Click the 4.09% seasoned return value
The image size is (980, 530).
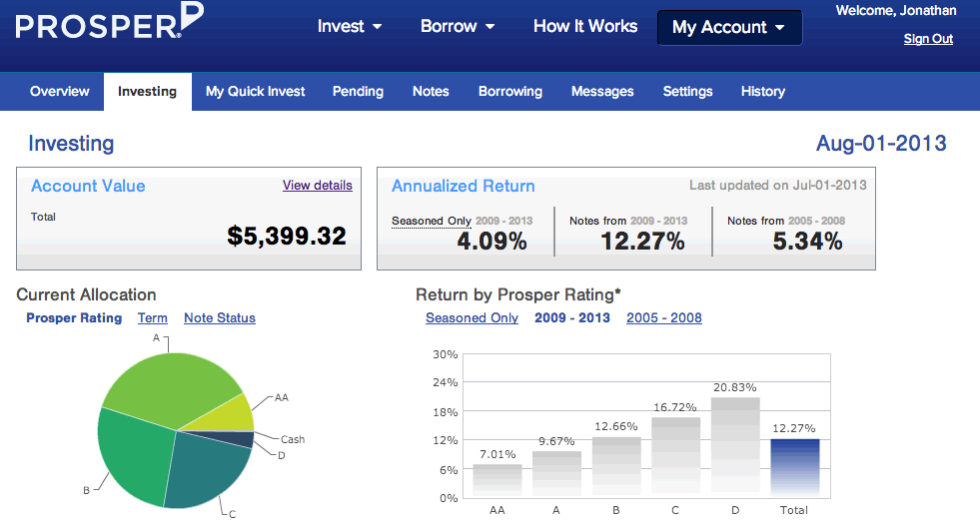491,241
